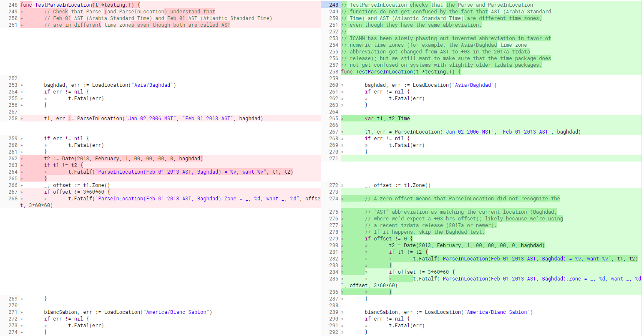
Task: Click wrapped text "t, 3*60*60)" below left line 268
Action: tap(36, 205)
